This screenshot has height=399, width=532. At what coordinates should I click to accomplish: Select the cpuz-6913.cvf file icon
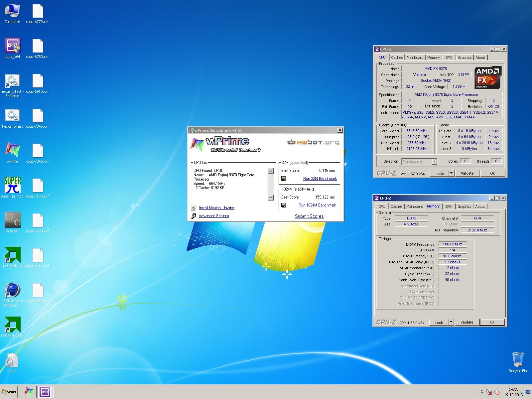point(38,83)
